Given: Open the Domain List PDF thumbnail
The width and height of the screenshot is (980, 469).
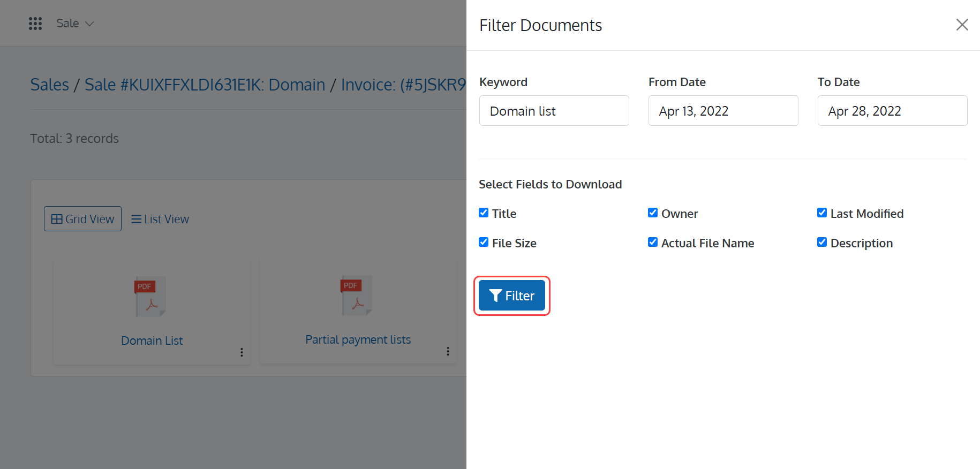Looking at the screenshot, I should click(150, 296).
